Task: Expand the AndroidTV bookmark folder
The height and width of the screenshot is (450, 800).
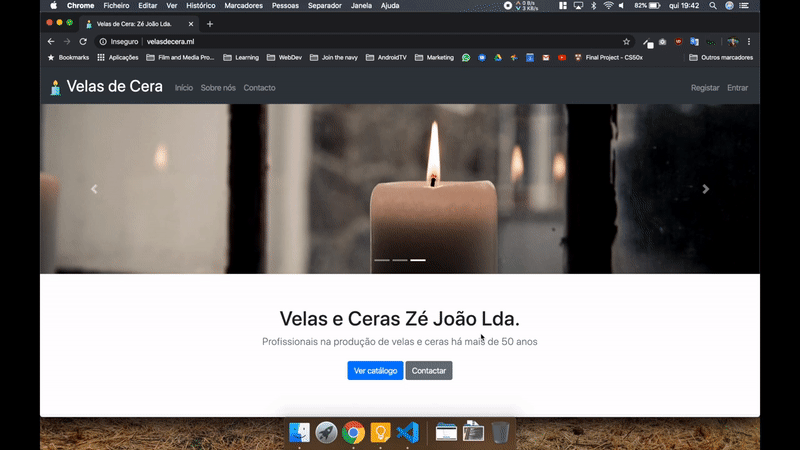Action: [386, 58]
